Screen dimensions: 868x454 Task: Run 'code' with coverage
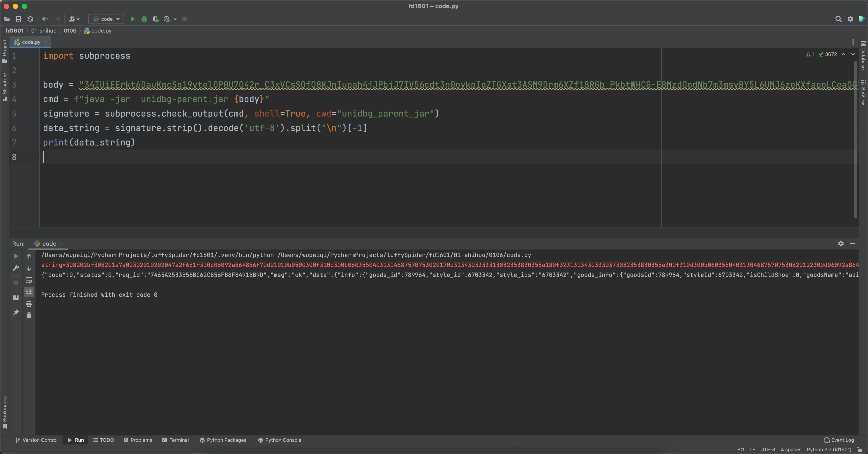click(x=155, y=19)
